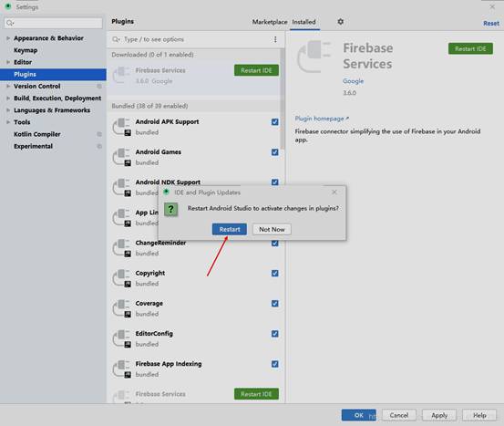The height and width of the screenshot is (426, 504).
Task: Focus the settings search field
Action: pyautogui.click(x=54, y=23)
